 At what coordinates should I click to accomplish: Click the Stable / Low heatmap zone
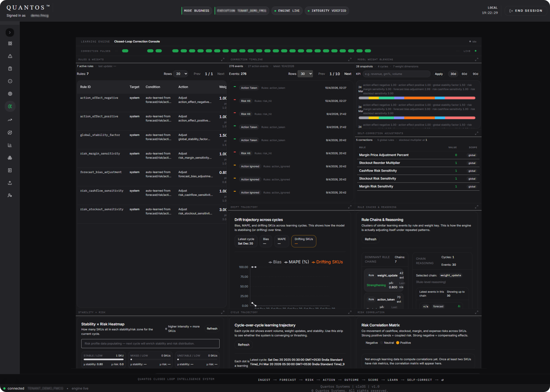104,360
